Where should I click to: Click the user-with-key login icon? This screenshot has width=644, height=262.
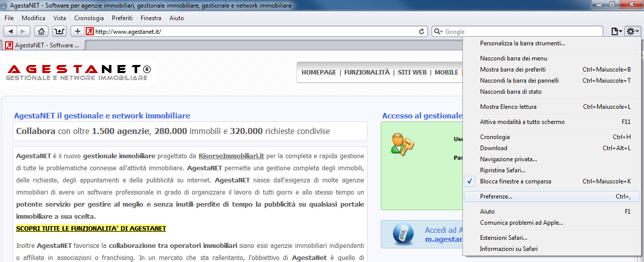pyautogui.click(x=402, y=144)
